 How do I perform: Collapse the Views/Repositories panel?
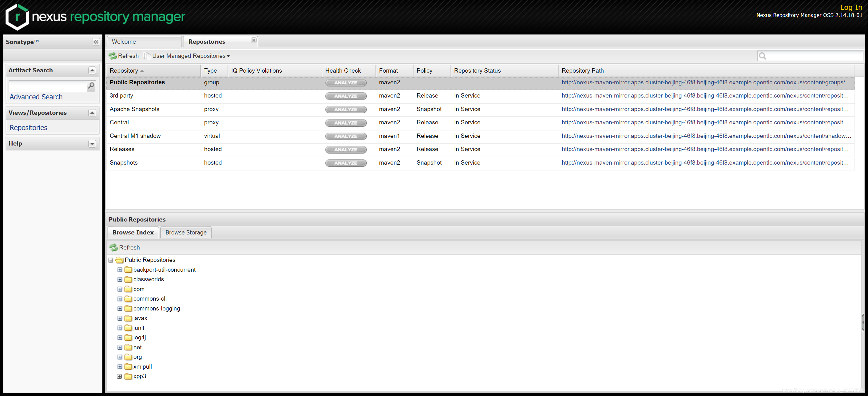(92, 113)
